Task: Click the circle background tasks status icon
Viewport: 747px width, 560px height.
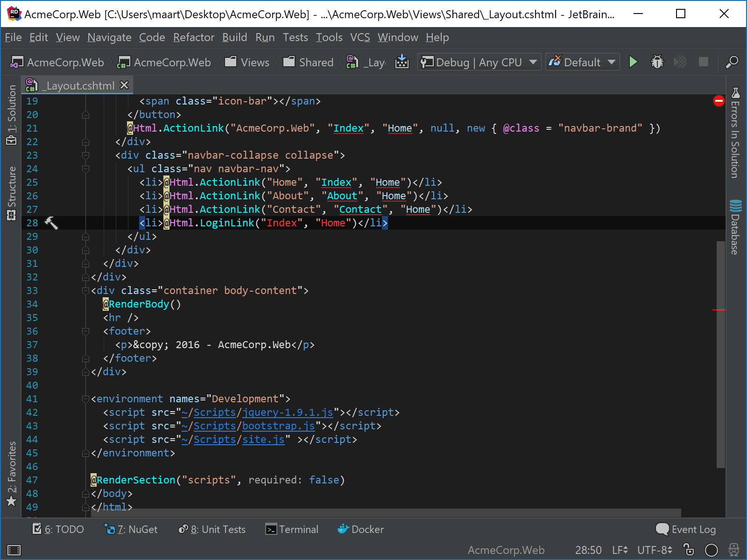Action: click(711, 550)
